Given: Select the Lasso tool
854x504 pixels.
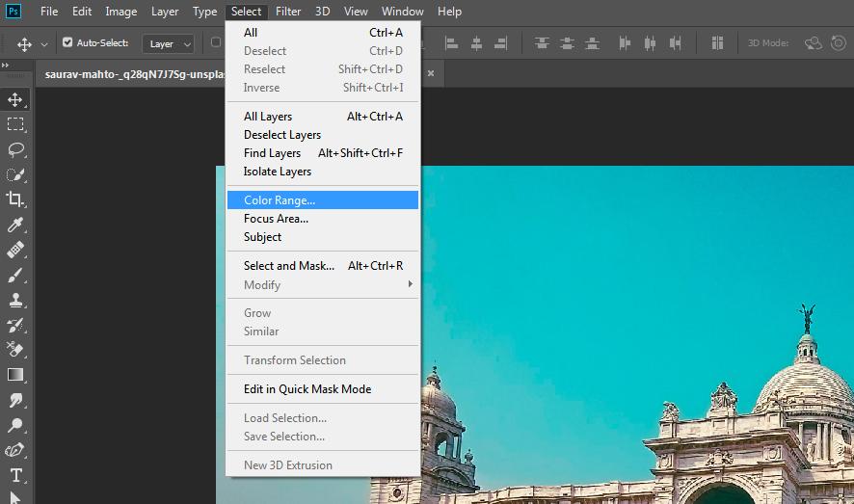Looking at the screenshot, I should click(x=15, y=149).
